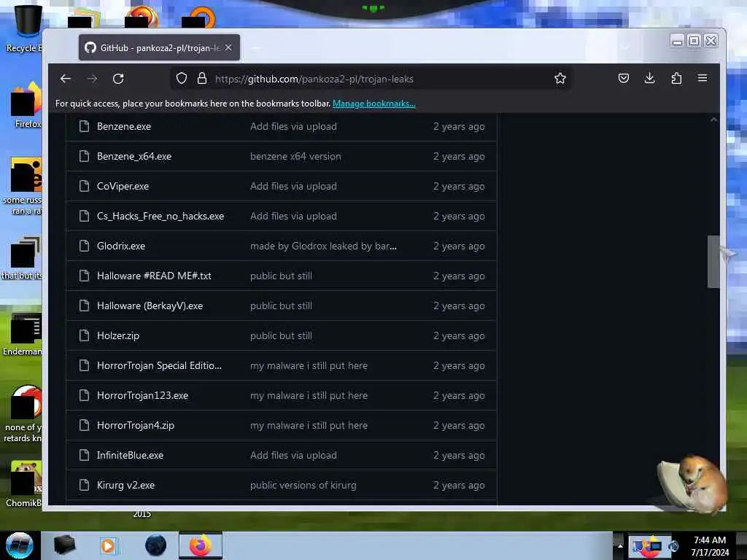
Task: Open HorrorTrojan Special Edition entry
Action: pos(159,366)
